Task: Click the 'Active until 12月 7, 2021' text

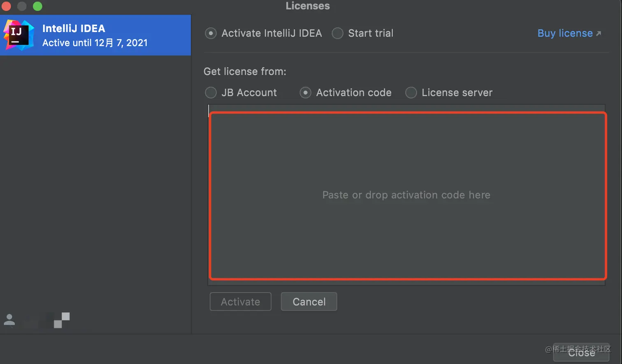Action: click(95, 43)
